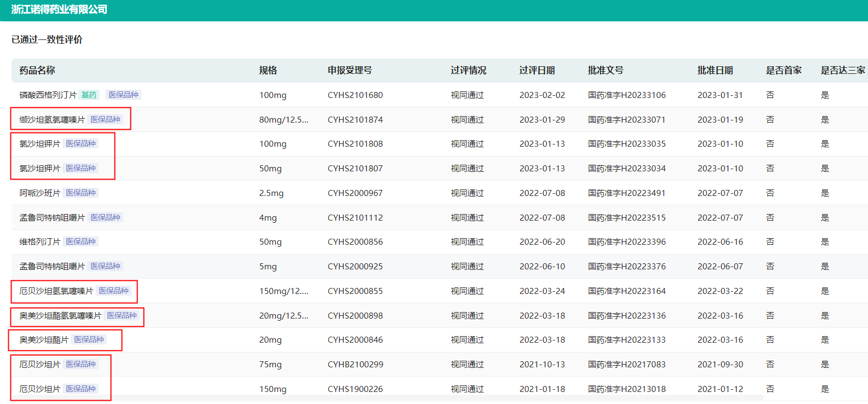This screenshot has height=404, width=868.
Task: Click the 是否首家 column header
Action: [x=784, y=71]
